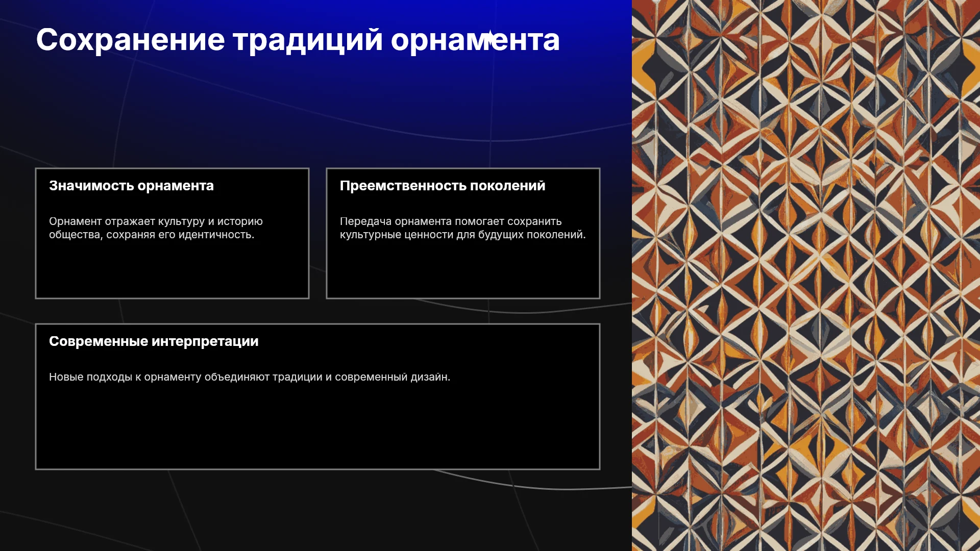This screenshot has width=980, height=551.
Task: Select the 'Значимость орнамента' card heading
Action: 131,186
